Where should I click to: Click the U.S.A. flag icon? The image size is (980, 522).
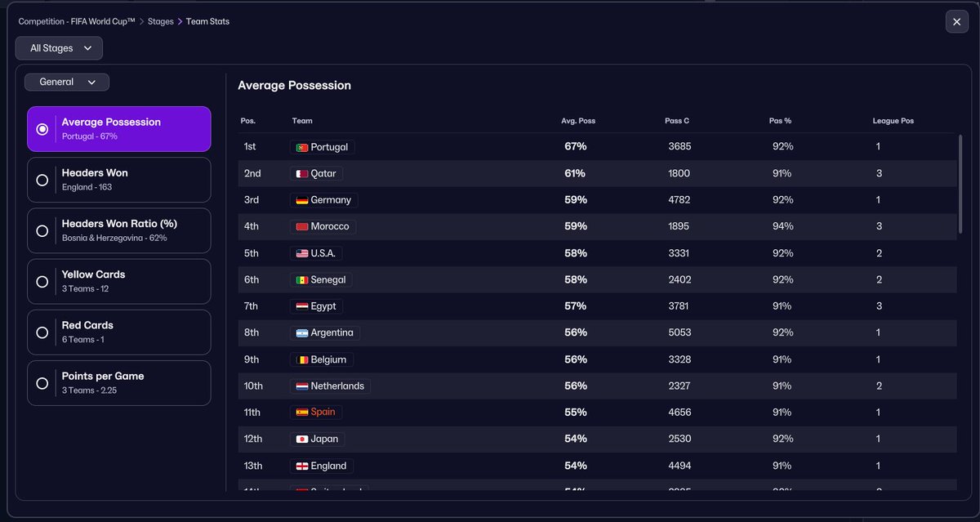(301, 253)
